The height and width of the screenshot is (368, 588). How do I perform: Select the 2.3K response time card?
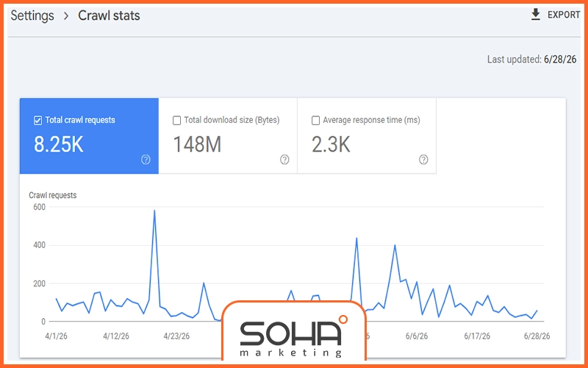pyautogui.click(x=367, y=136)
